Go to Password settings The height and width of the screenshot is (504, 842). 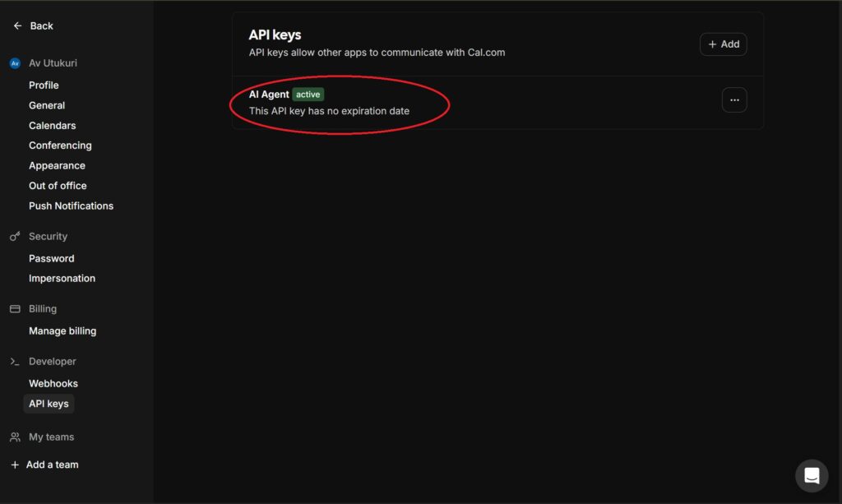51,259
